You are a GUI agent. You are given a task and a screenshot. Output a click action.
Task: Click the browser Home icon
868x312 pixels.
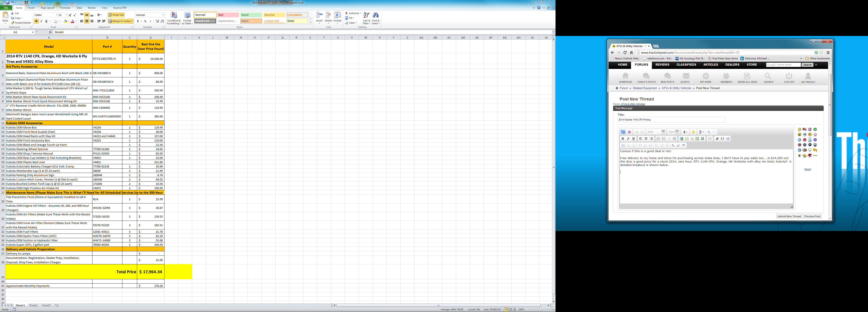pos(631,52)
